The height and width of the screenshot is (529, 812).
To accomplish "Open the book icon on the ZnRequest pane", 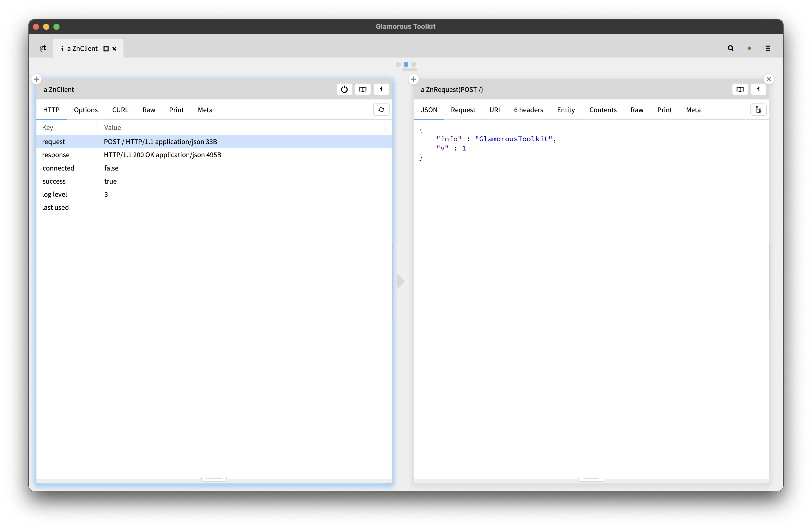I will click(x=740, y=89).
